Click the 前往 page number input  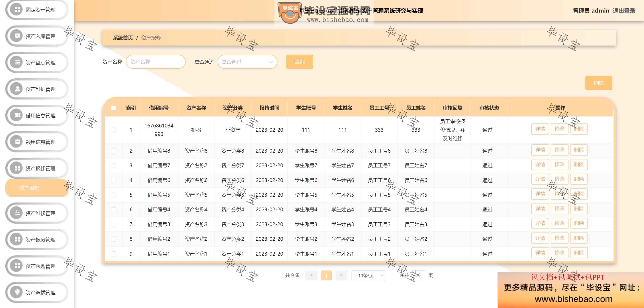(418, 275)
